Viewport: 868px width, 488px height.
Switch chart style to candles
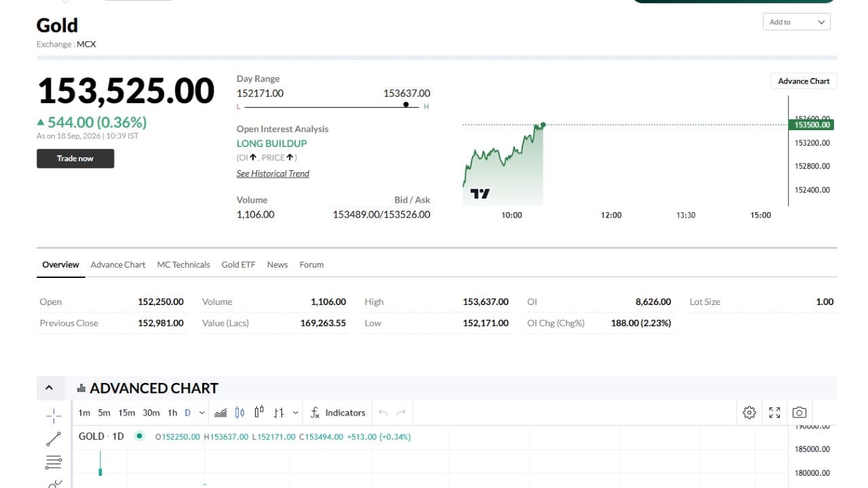pyautogui.click(x=239, y=413)
